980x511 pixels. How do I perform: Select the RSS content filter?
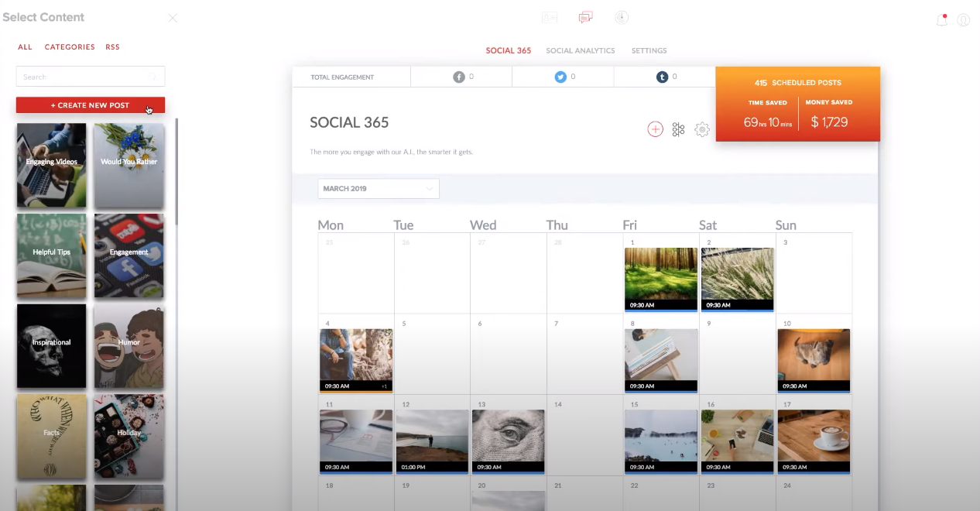click(x=113, y=47)
